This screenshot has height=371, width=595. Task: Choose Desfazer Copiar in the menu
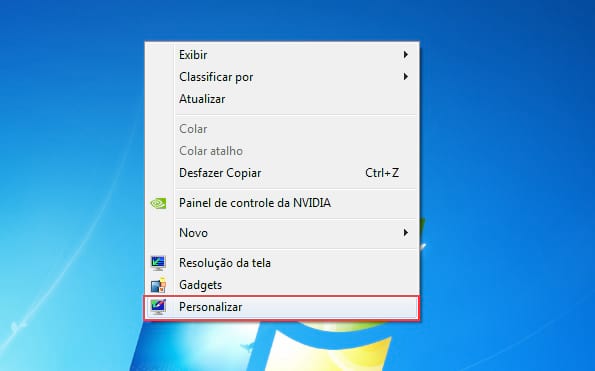click(x=282, y=173)
